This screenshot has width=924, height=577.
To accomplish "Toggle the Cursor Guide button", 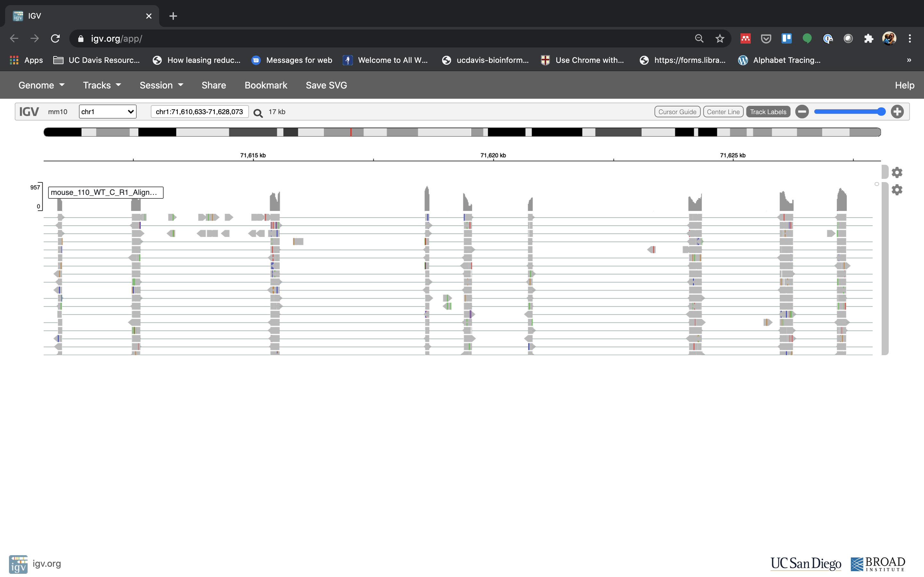I will click(x=677, y=112).
